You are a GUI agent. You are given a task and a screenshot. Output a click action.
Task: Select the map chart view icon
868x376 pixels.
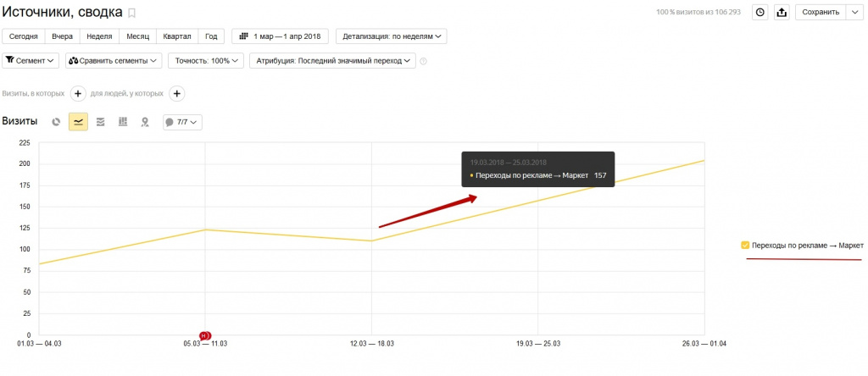click(x=145, y=122)
